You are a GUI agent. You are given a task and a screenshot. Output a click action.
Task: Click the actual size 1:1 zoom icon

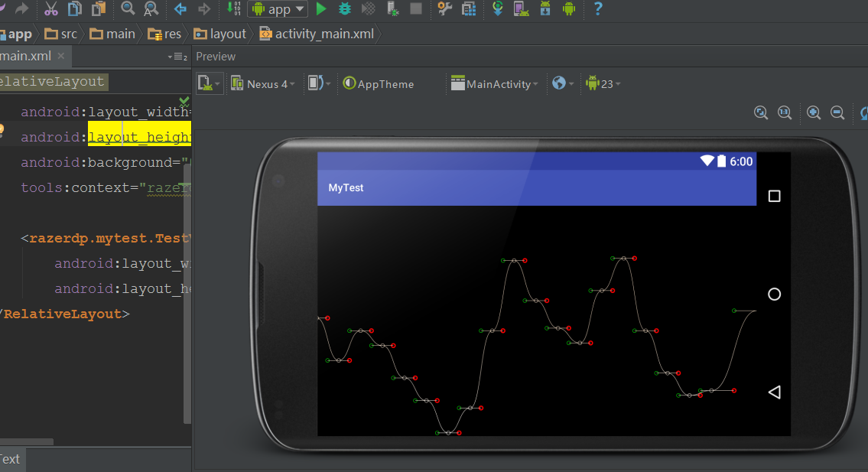(x=785, y=113)
